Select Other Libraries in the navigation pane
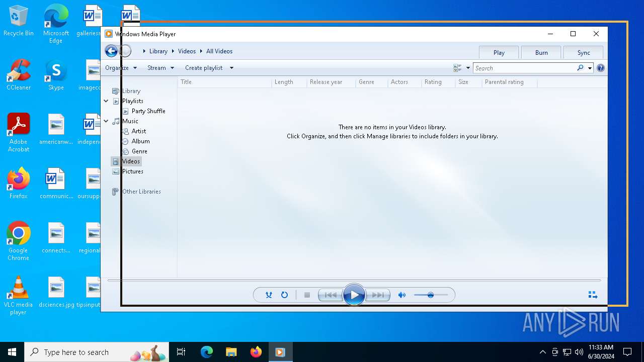 141,192
